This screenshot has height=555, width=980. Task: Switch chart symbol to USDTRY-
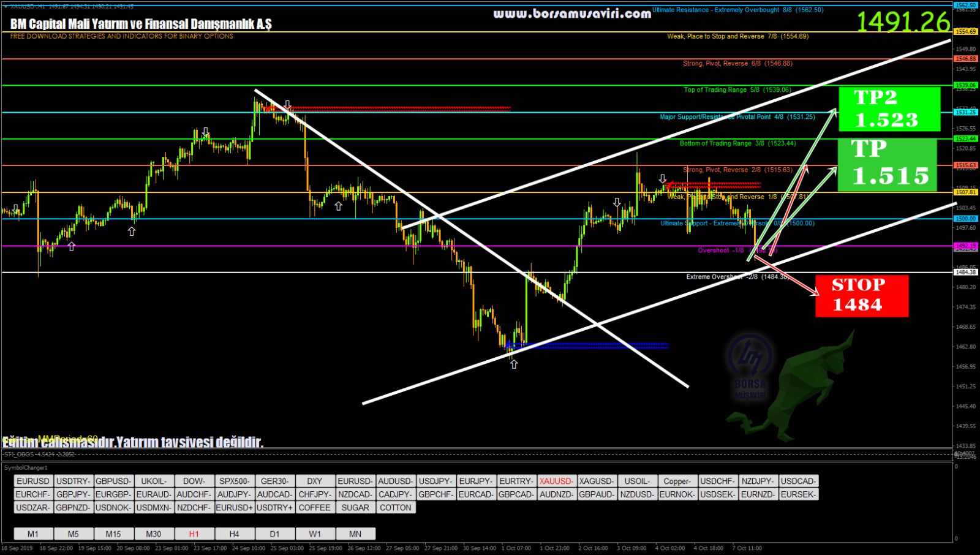click(x=73, y=481)
